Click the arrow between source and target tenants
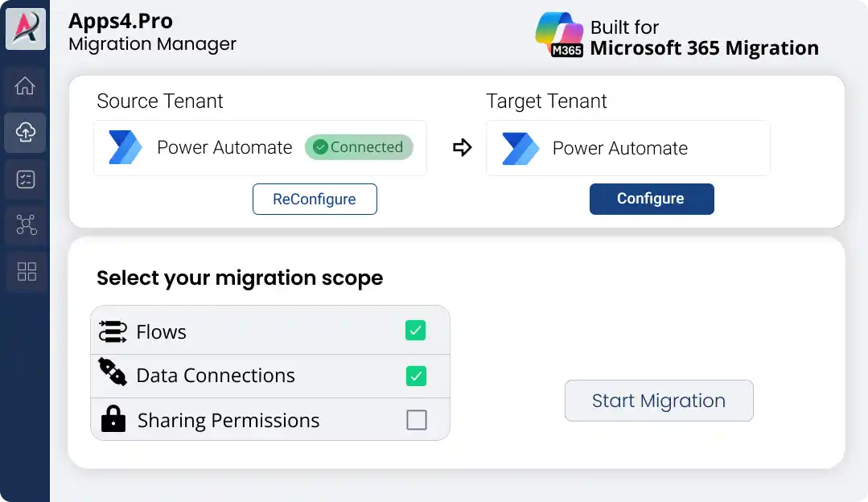The image size is (868, 502). 463,147
